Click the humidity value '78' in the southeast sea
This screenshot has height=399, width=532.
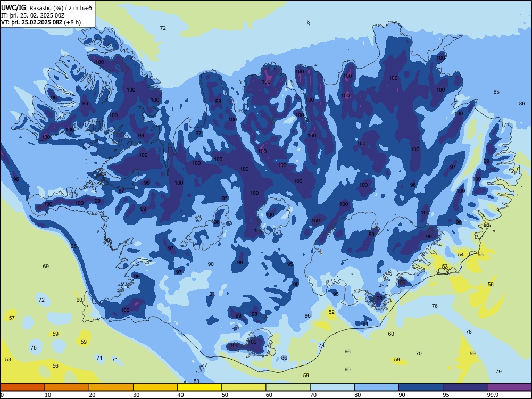click(469, 331)
